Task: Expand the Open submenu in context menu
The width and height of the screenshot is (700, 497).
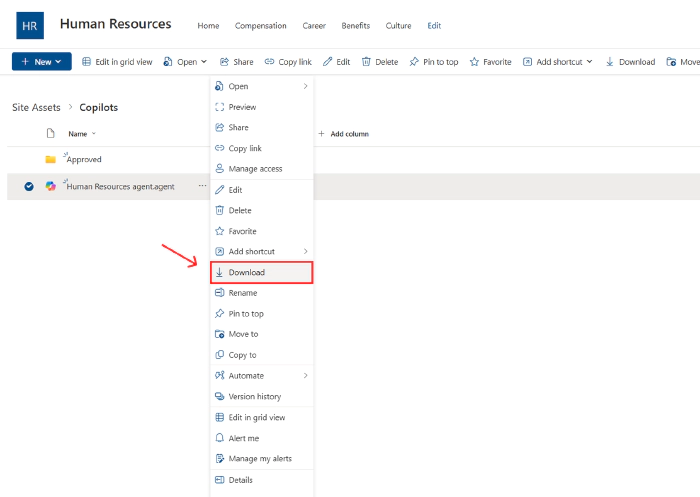Action: click(262, 86)
